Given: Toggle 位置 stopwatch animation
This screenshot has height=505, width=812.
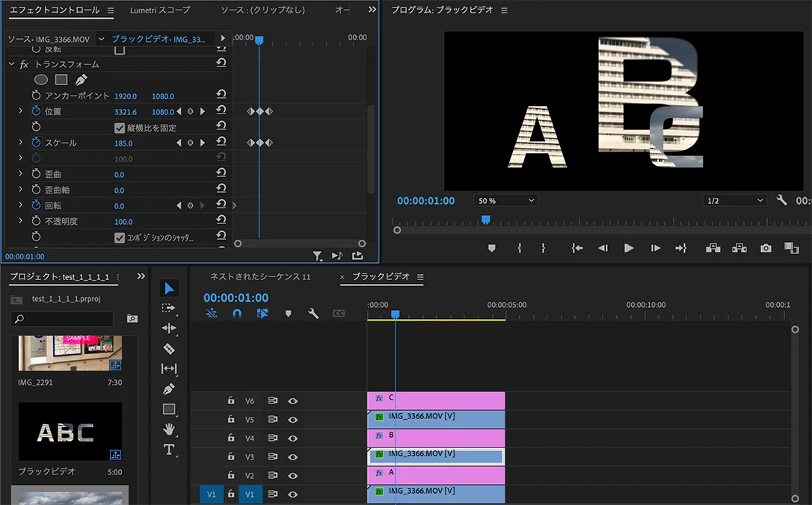Looking at the screenshot, I should pyautogui.click(x=36, y=111).
